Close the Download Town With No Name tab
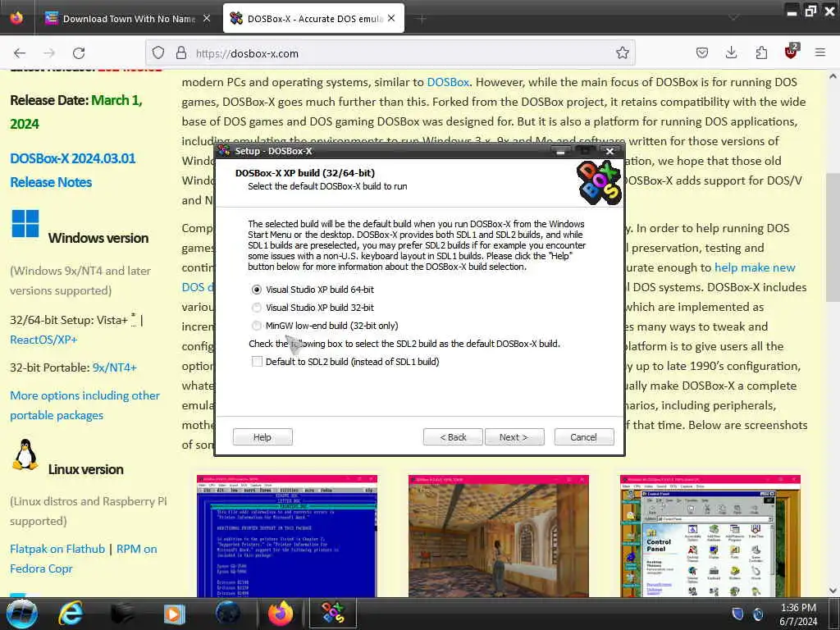The width and height of the screenshot is (840, 630). point(207,19)
